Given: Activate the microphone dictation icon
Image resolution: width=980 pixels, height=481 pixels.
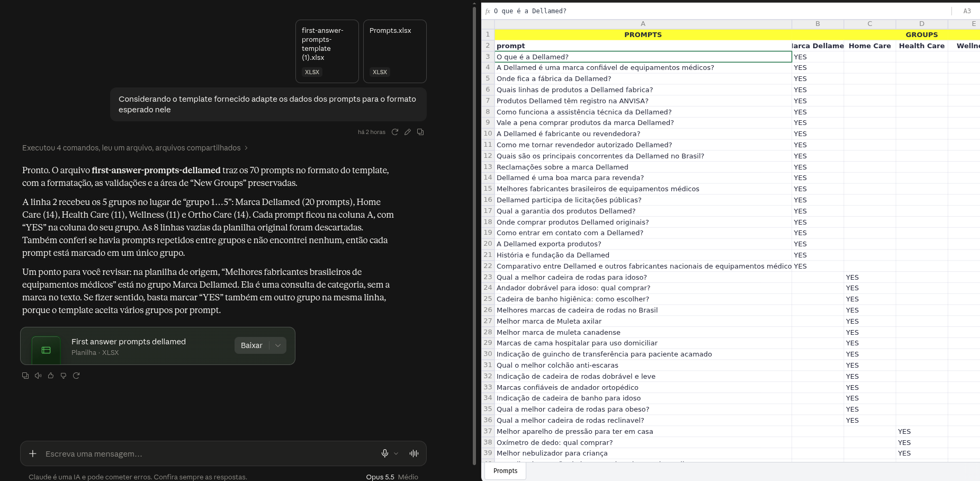Looking at the screenshot, I should pos(385,453).
